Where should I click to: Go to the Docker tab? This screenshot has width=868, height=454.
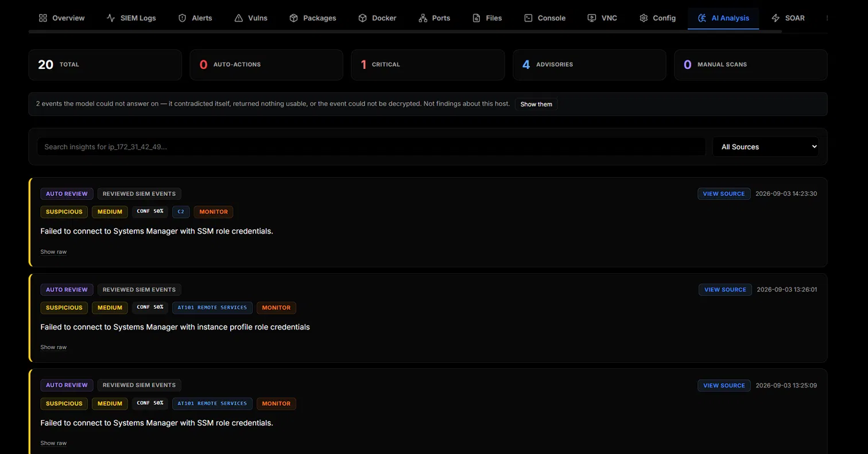click(x=377, y=18)
